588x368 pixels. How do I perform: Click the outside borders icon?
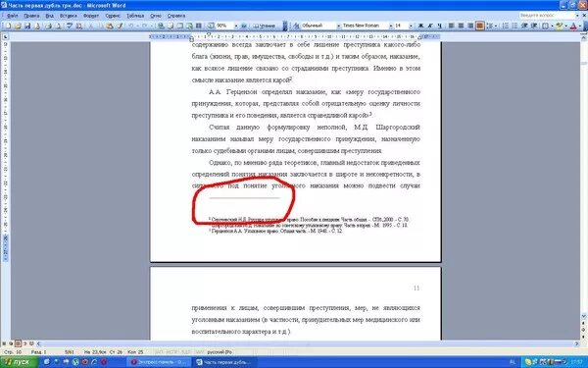[545, 26]
